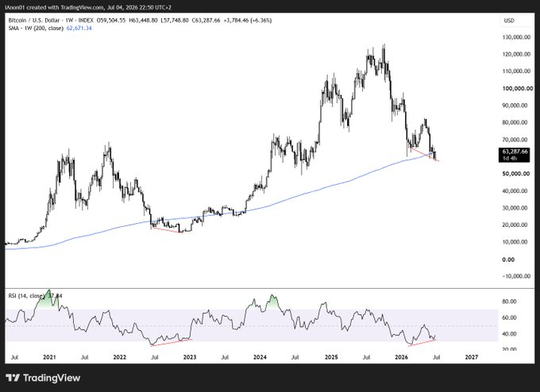
Task: Click the 120,000.00 price axis label
Action: (516, 54)
